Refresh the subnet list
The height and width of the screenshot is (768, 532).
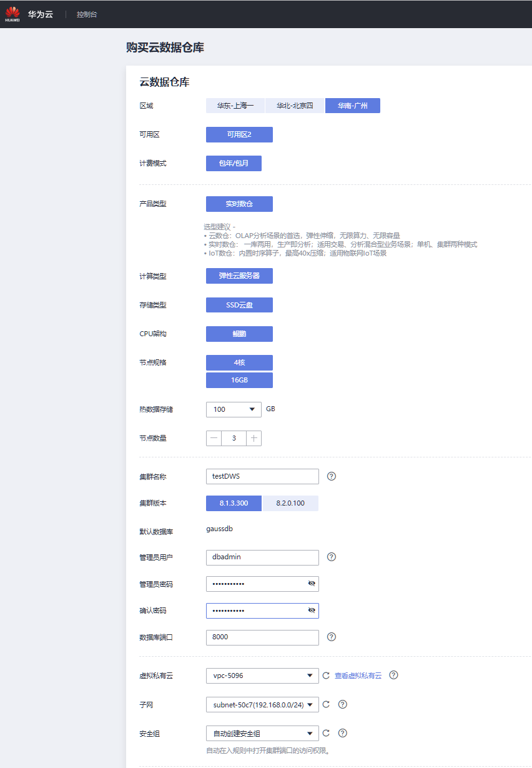325,704
